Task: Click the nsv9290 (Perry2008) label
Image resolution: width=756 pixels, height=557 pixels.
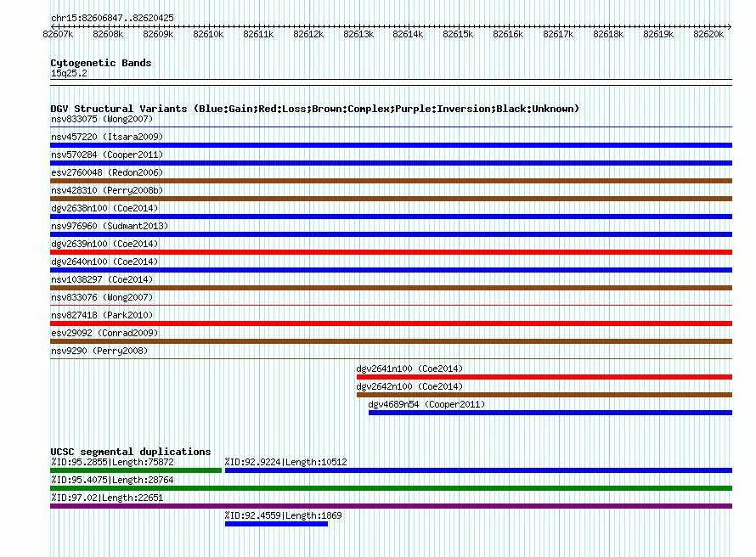Action: pyautogui.click(x=99, y=351)
